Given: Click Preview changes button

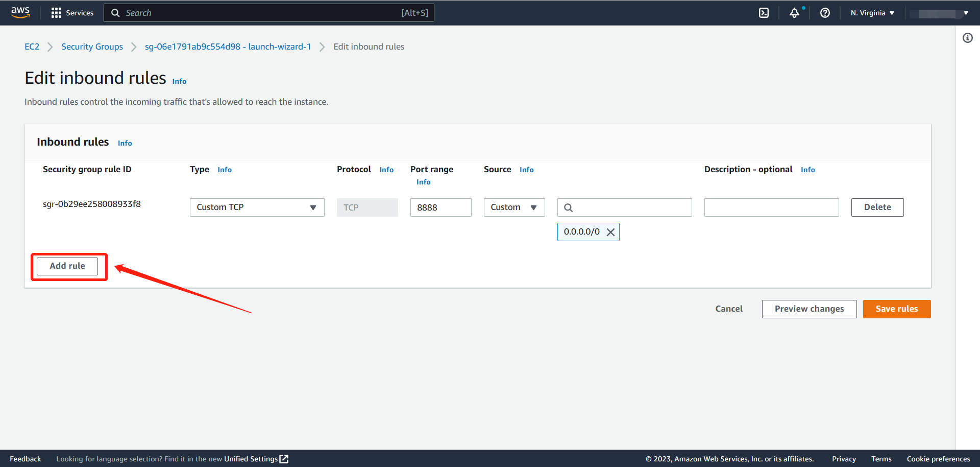Looking at the screenshot, I should coord(809,309).
